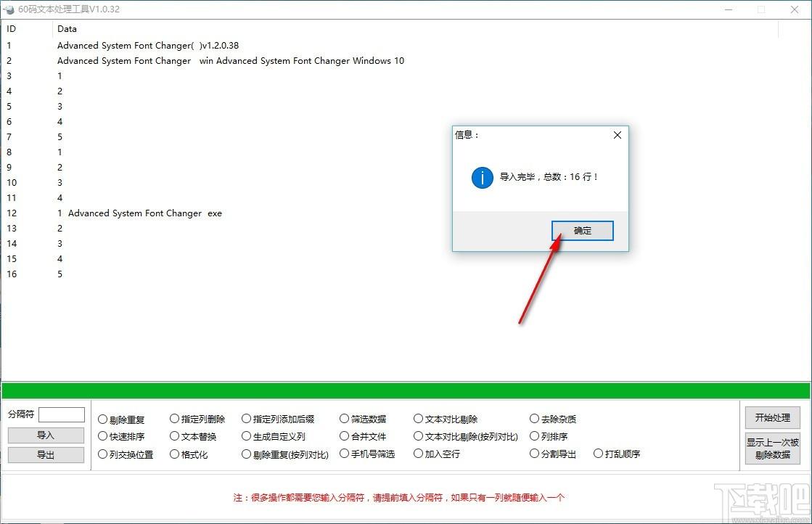Click the 导入 import button

pyautogui.click(x=46, y=435)
